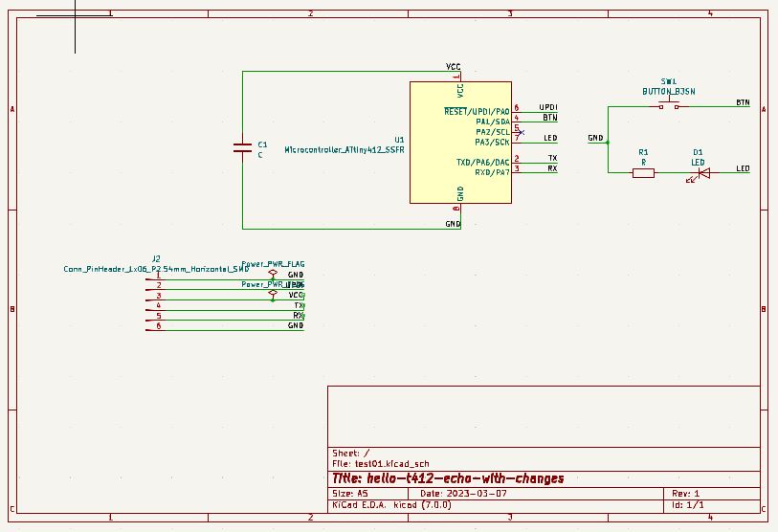This screenshot has height=532, width=778.
Task: Click the D1 reference text
Action: coord(698,152)
